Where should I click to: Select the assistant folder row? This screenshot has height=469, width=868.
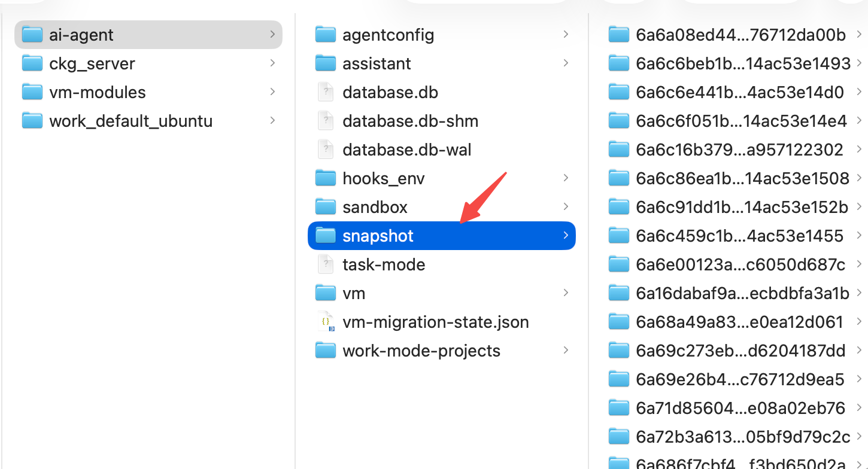point(442,63)
